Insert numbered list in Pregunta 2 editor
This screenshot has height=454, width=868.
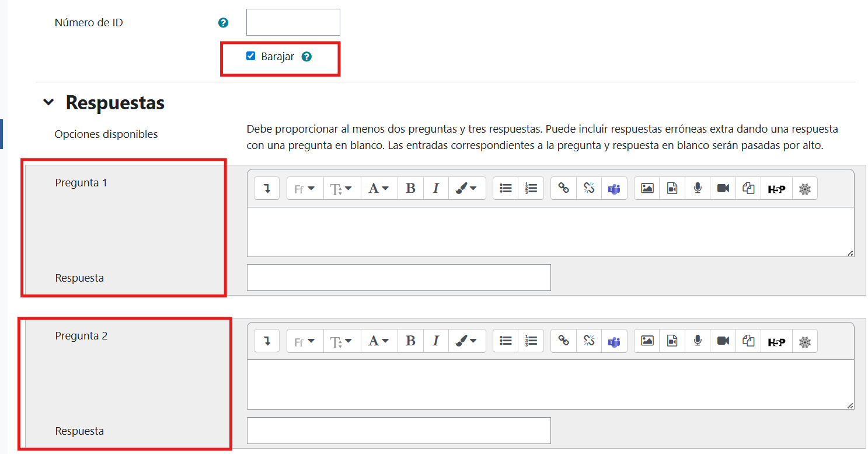point(531,341)
